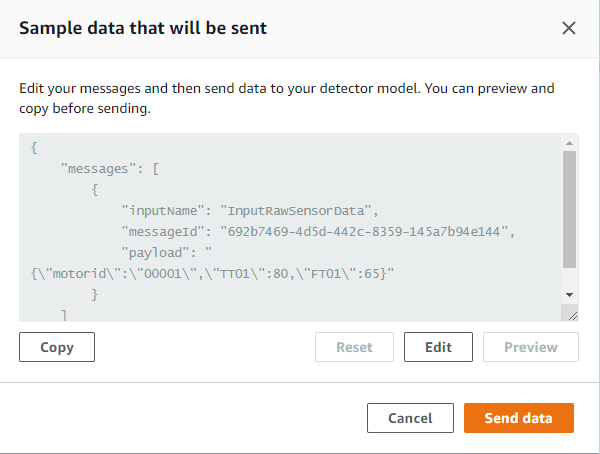Copy the sample JSON message
Viewport: 600px width, 454px height.
57,347
